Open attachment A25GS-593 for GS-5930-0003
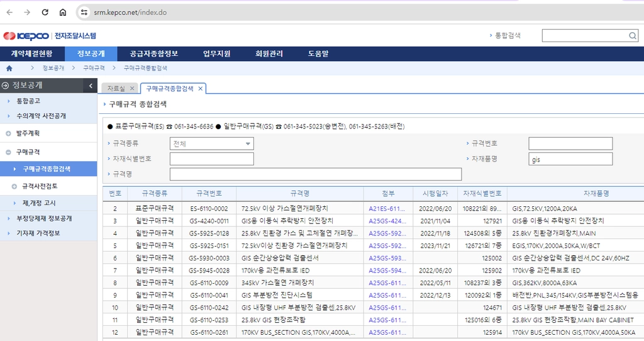Viewport: 644px width, 341px height. (387, 258)
